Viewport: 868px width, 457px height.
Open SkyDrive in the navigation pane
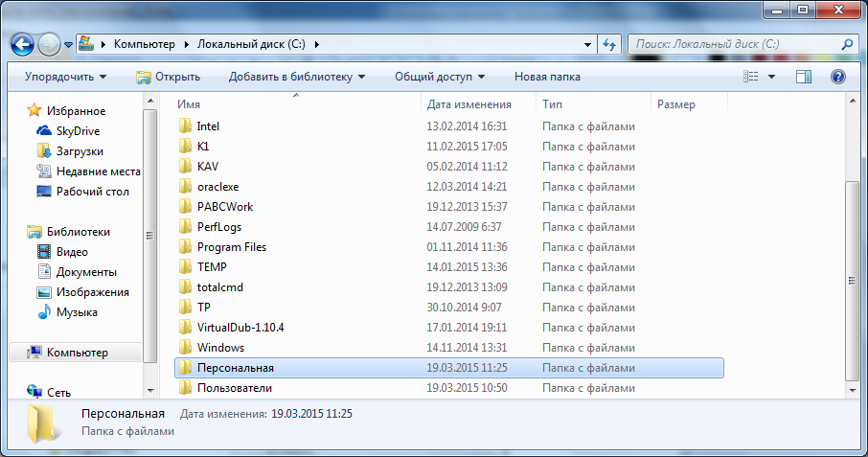68,131
